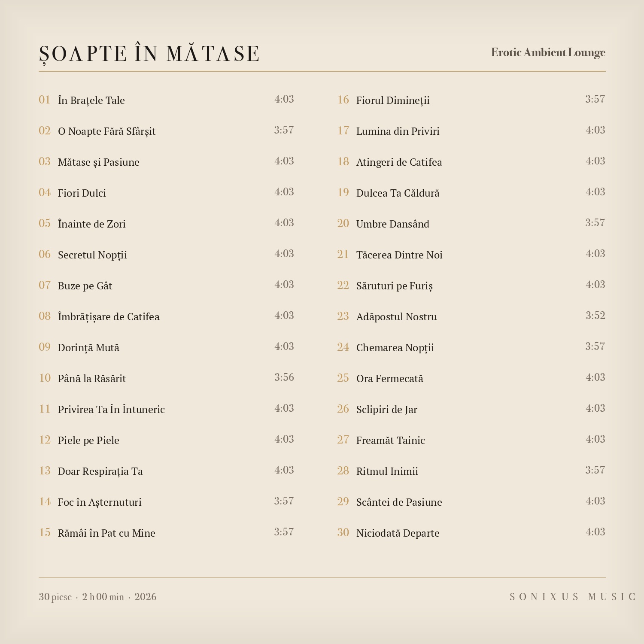Pick the track "Îmbrățișare de Catifea"
Screen dimensions: 644x644
click(109, 316)
